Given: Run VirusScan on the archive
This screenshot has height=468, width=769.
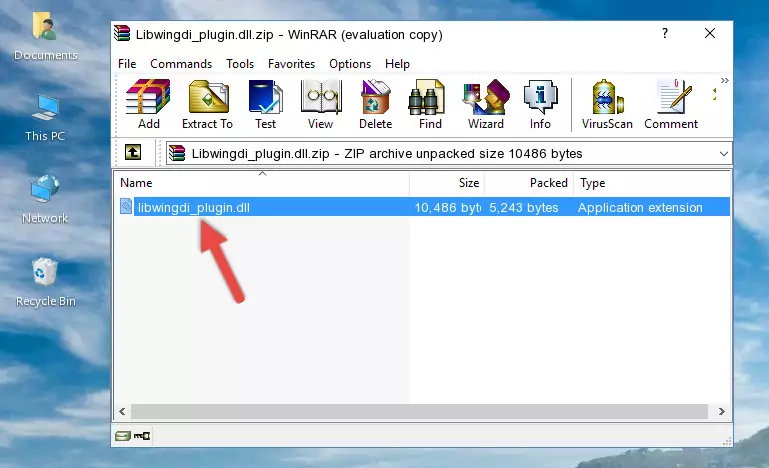Looking at the screenshot, I should [607, 104].
